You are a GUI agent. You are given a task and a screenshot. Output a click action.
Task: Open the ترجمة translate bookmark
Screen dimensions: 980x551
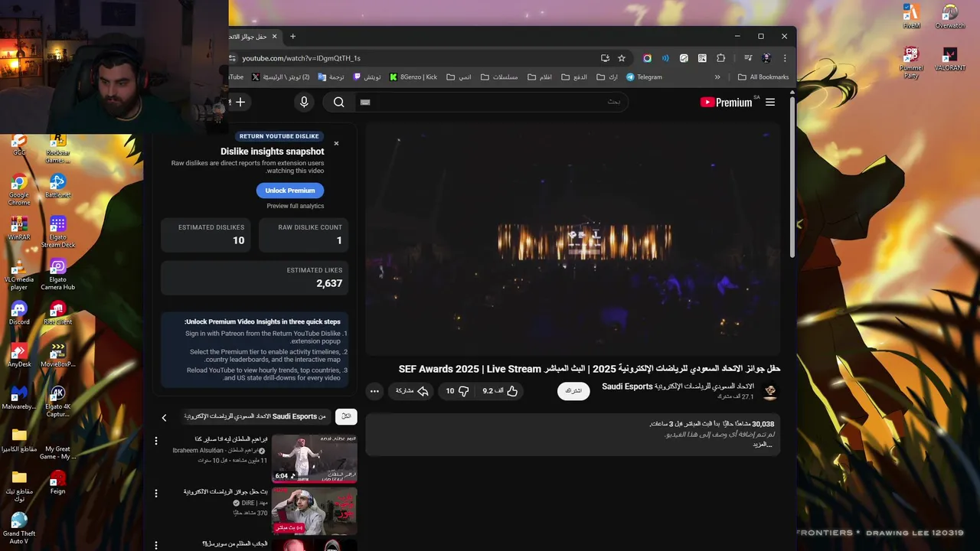[332, 77]
